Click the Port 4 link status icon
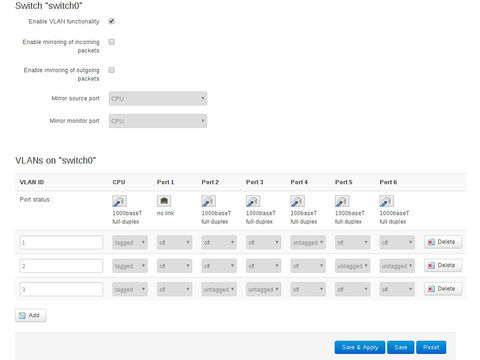 pos(297,201)
